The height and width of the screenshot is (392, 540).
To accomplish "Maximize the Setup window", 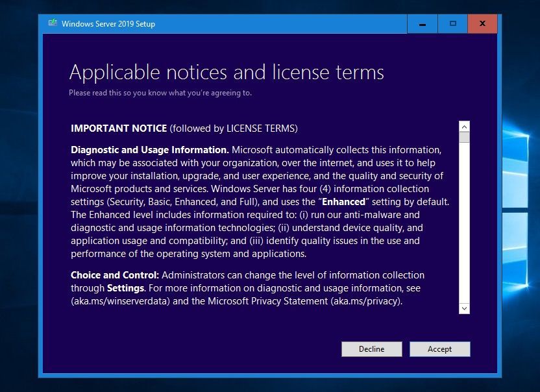I will click(452, 24).
